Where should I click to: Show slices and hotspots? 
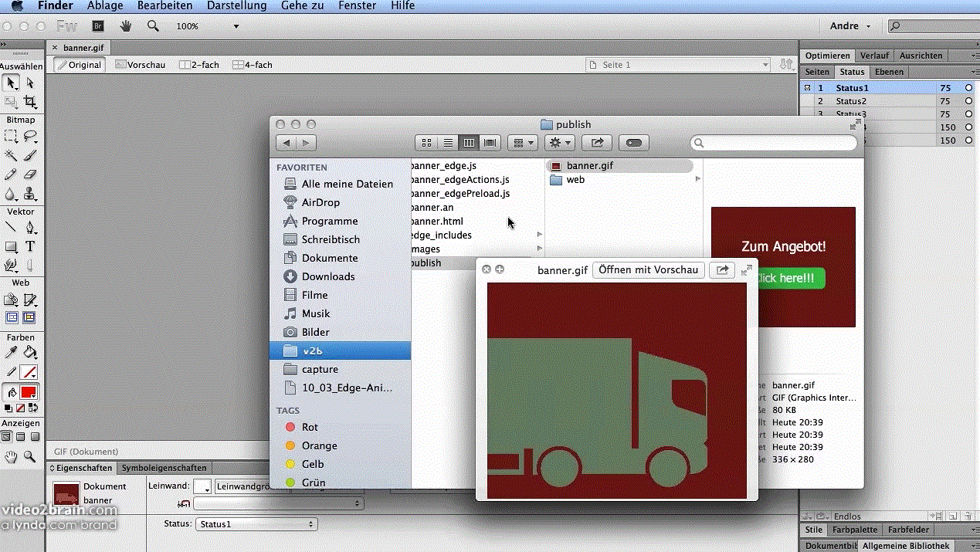(x=30, y=317)
